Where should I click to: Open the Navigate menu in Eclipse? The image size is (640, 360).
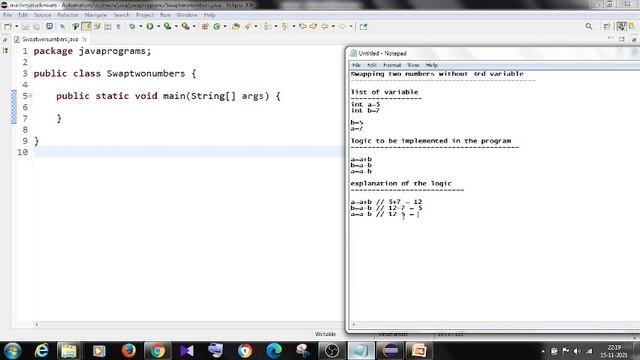pos(96,15)
